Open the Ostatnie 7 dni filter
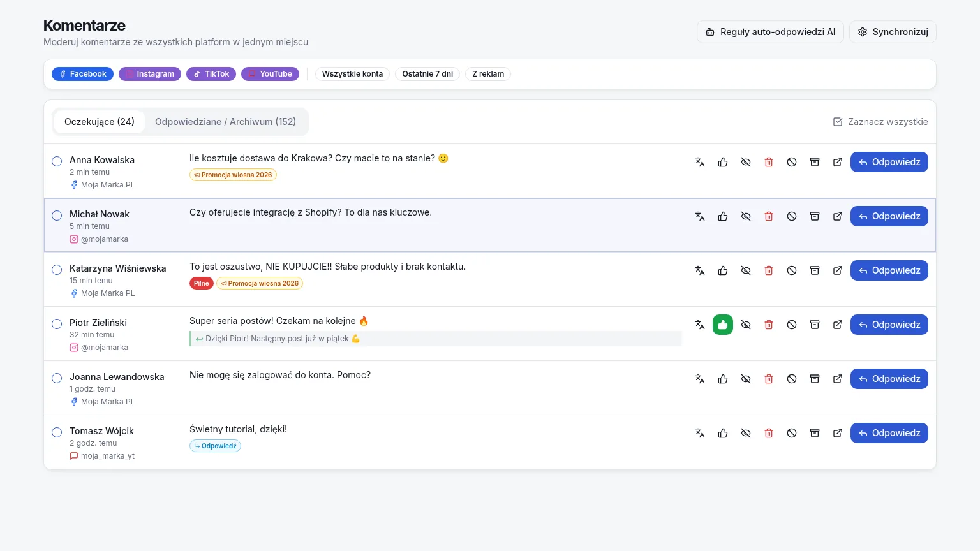This screenshot has width=980, height=551. pos(427,74)
